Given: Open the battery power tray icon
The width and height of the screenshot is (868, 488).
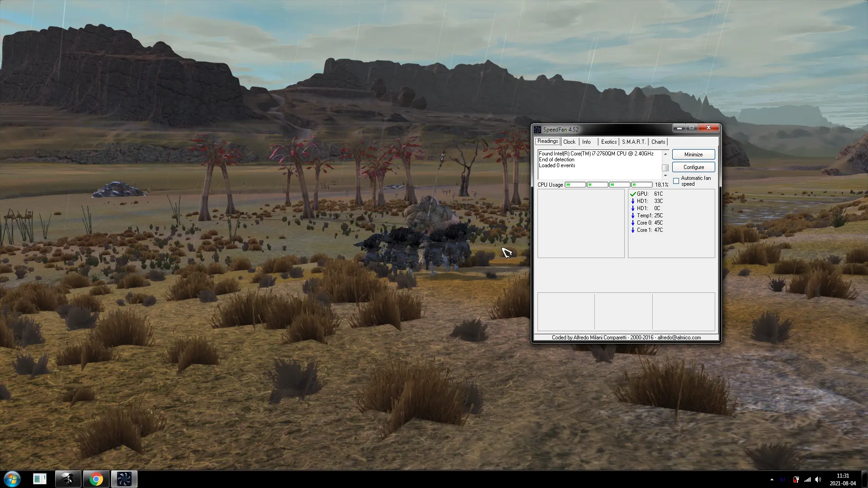Looking at the screenshot, I should [x=796, y=480].
